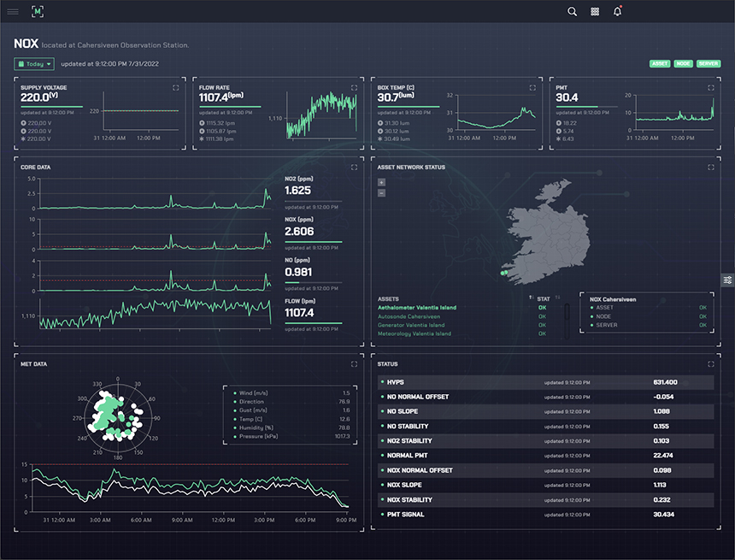Open the apps grid icon
735x560 pixels.
tap(595, 12)
